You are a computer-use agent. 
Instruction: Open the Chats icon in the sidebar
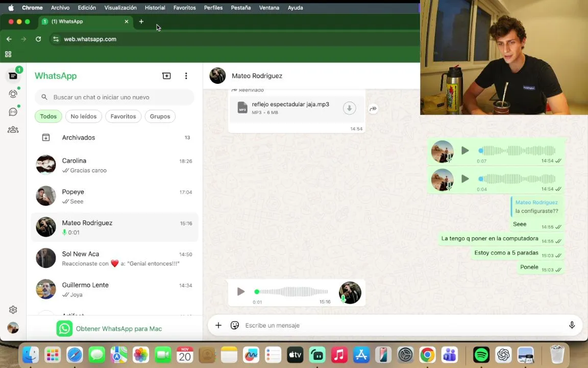[x=13, y=76]
